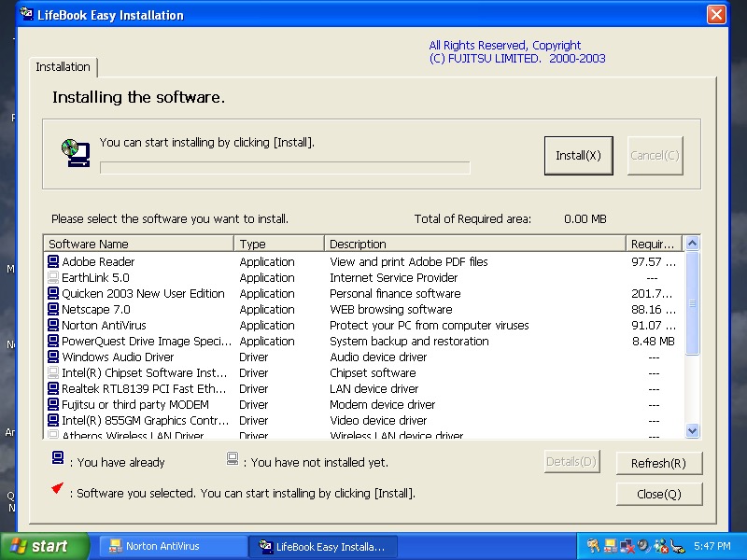Open the Windows Start menu
747x560 pixels.
(44, 547)
